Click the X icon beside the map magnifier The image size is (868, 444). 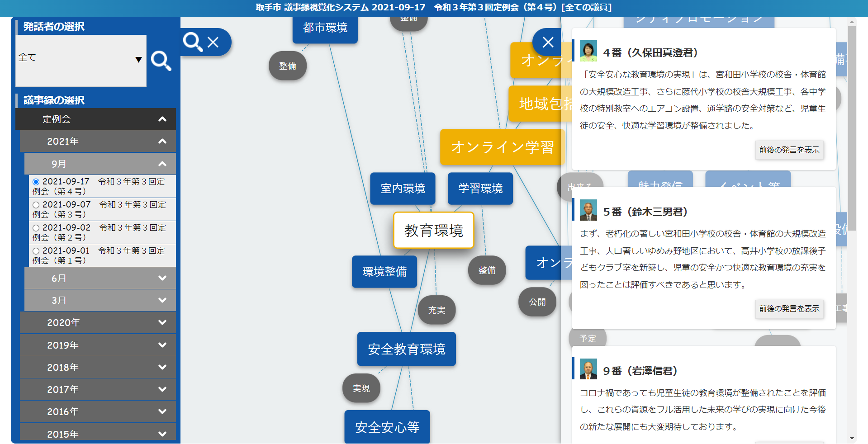(213, 42)
